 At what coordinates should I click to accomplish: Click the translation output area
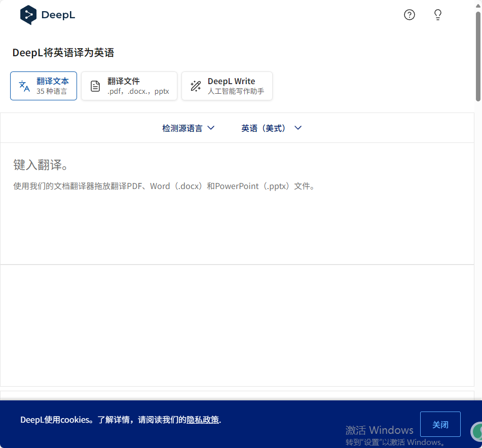(x=237, y=325)
